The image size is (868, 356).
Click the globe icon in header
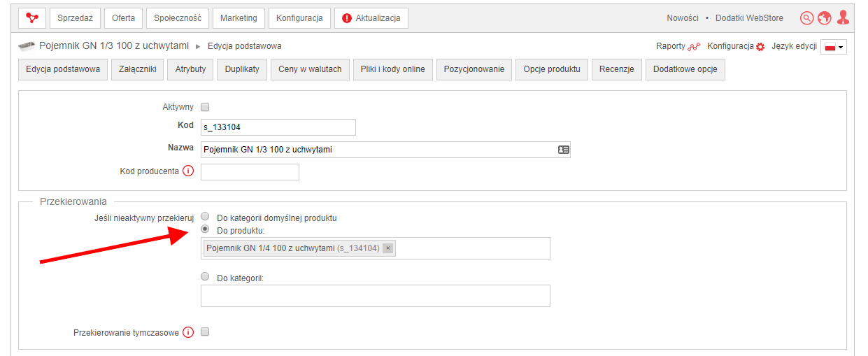tap(825, 18)
